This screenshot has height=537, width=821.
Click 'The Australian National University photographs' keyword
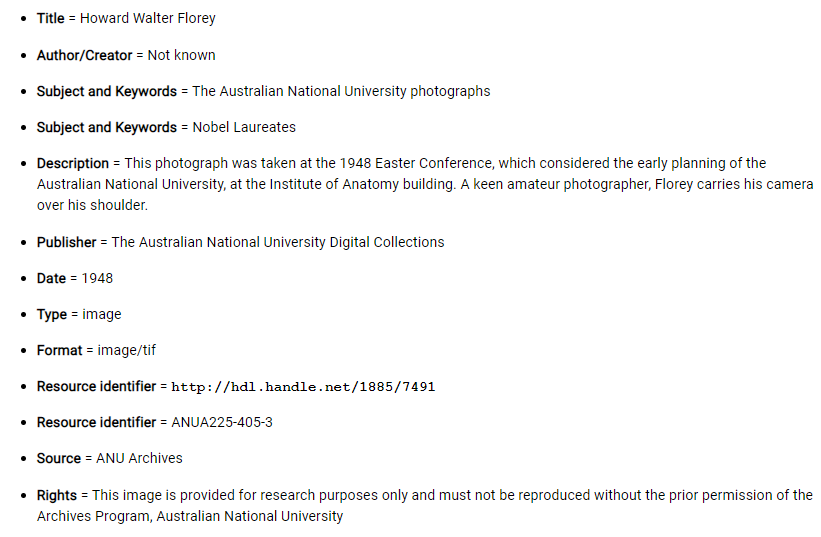(x=341, y=91)
